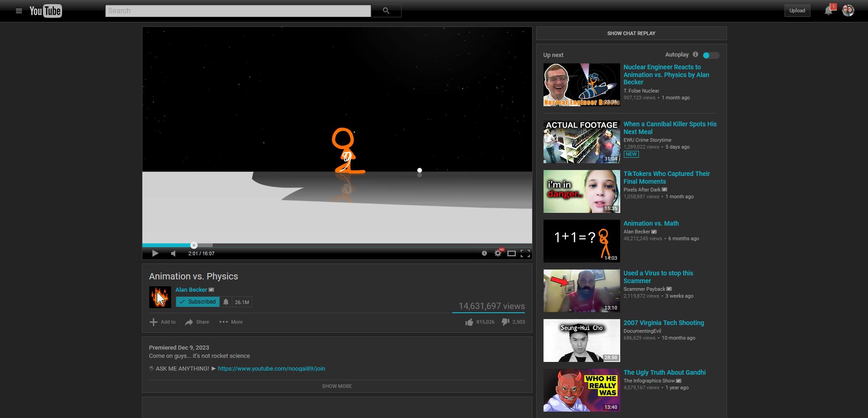Screen dimensions: 868x418
Task: Open player settings gear
Action: pos(498,253)
